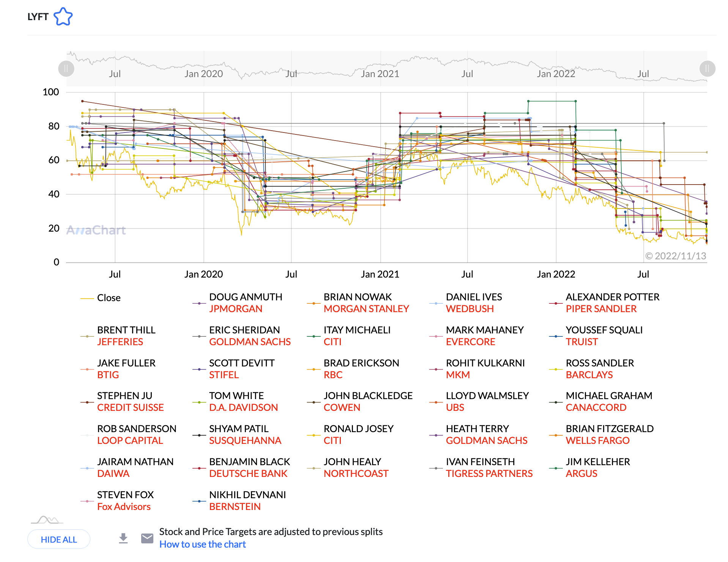Toggle John Blackledge Cowen series
The height and width of the screenshot is (562, 728).
pos(360,401)
